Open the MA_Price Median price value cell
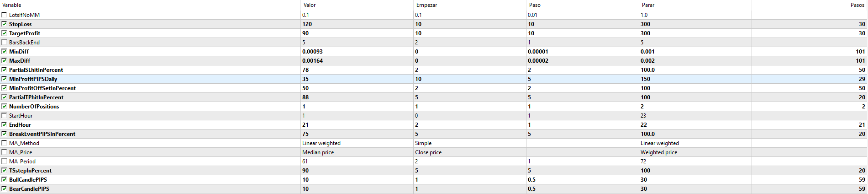This screenshot has height=194, width=868. (x=357, y=152)
